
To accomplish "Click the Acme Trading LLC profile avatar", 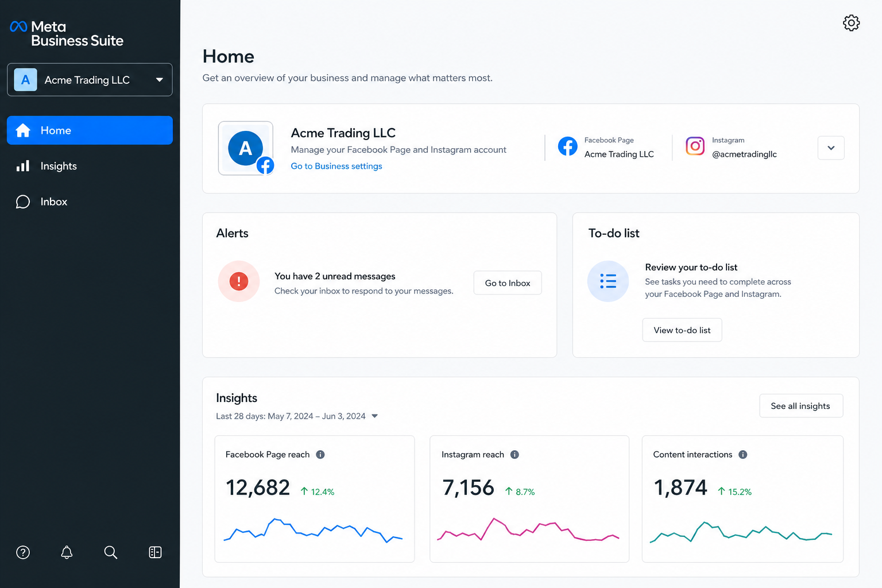I will tap(246, 148).
